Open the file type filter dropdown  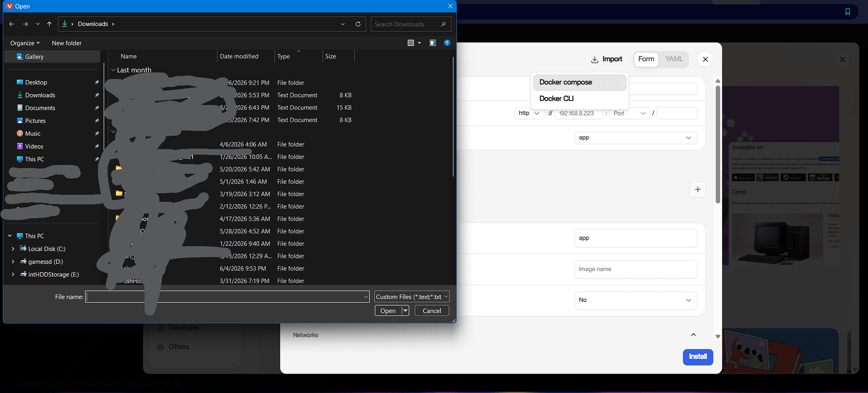pyautogui.click(x=412, y=297)
